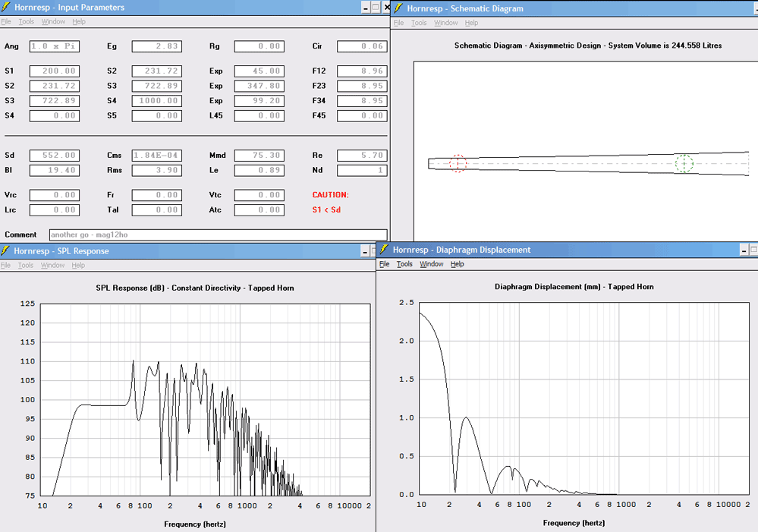Click the F12 field showing 8.96
This screenshot has width=758, height=532.
[362, 71]
